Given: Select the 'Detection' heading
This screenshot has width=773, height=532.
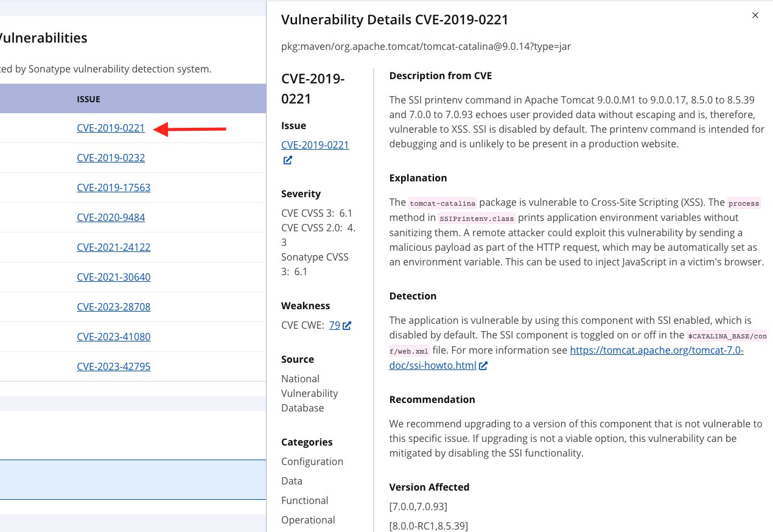Looking at the screenshot, I should pyautogui.click(x=413, y=296).
